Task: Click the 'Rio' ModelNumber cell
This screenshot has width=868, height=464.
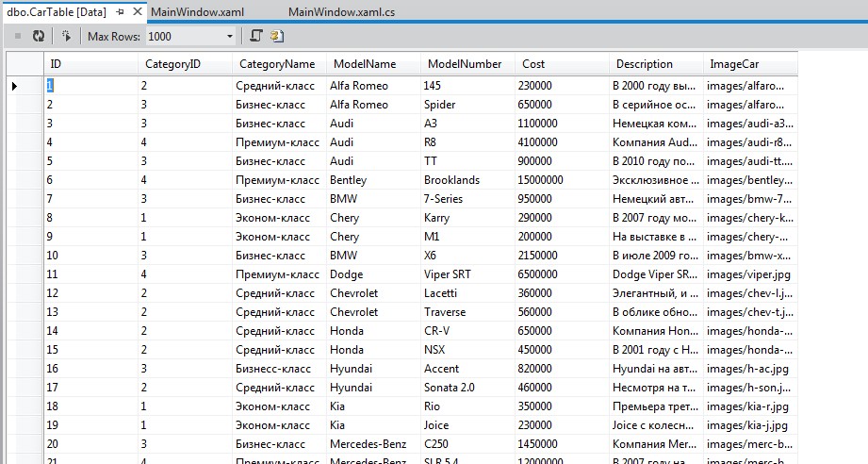Action: (467, 406)
